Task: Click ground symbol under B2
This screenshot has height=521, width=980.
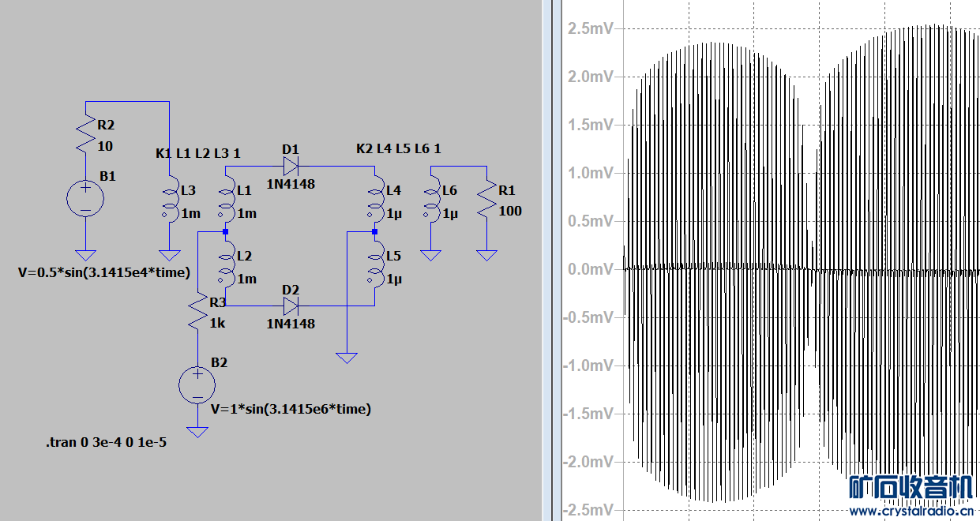Action: (x=197, y=432)
